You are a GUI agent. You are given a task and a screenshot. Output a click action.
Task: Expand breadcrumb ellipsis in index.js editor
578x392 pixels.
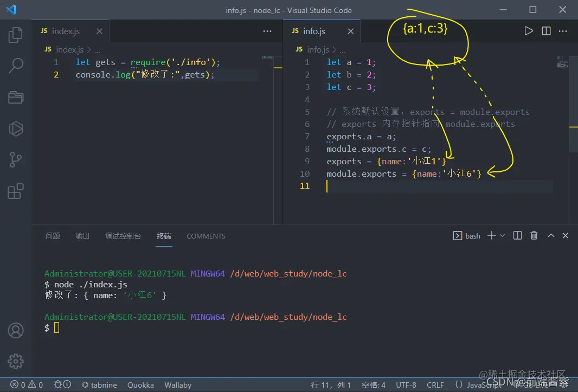click(x=97, y=50)
